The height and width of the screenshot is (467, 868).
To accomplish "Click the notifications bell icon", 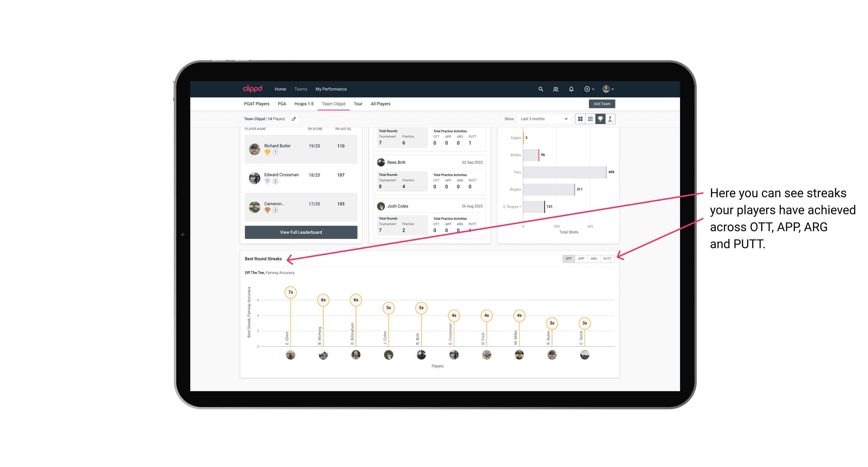I will (571, 89).
